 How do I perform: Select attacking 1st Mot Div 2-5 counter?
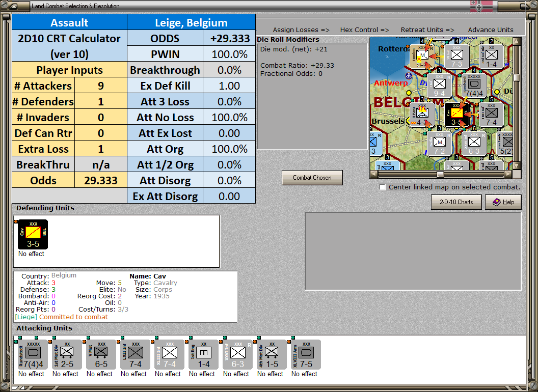point(67,355)
